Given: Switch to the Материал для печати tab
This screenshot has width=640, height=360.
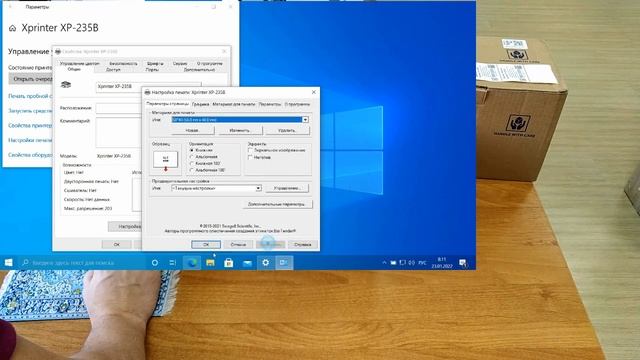Looking at the screenshot, I should [233, 104].
